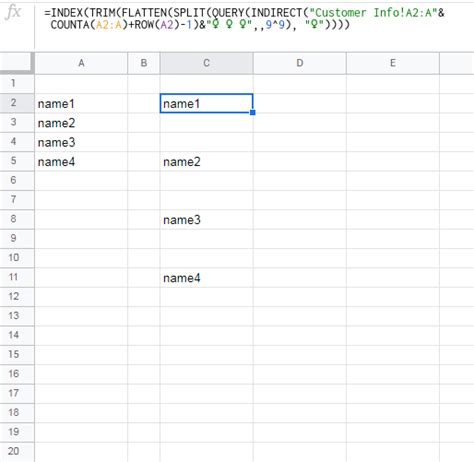
Task: Click inside the formula bar text
Action: [x=244, y=19]
